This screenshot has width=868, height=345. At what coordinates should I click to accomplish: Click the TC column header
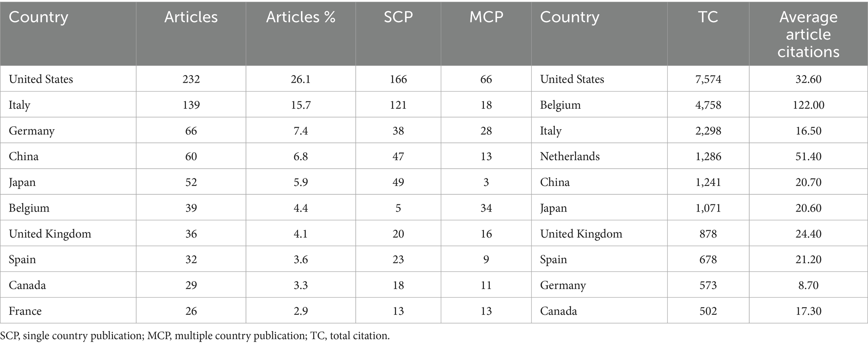coord(708,17)
